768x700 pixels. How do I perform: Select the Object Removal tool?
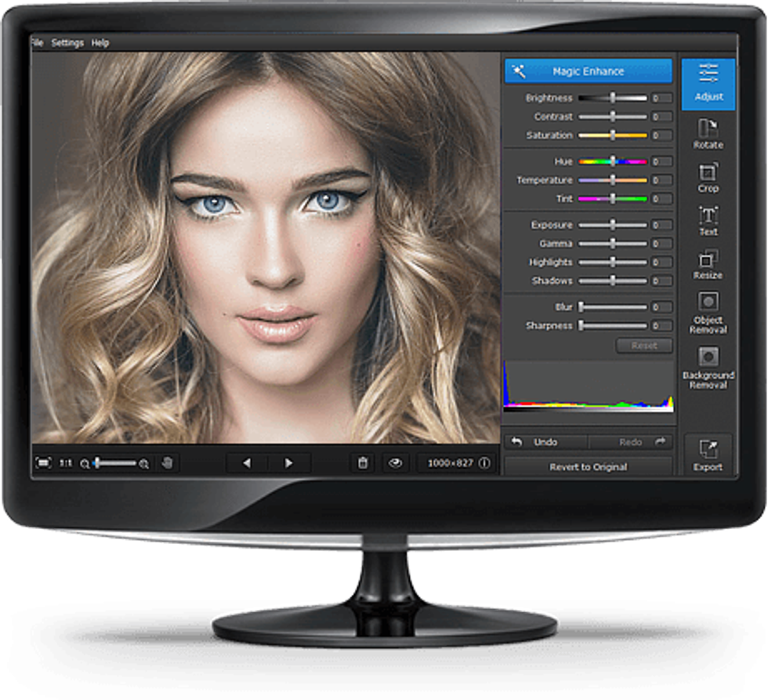(x=708, y=312)
